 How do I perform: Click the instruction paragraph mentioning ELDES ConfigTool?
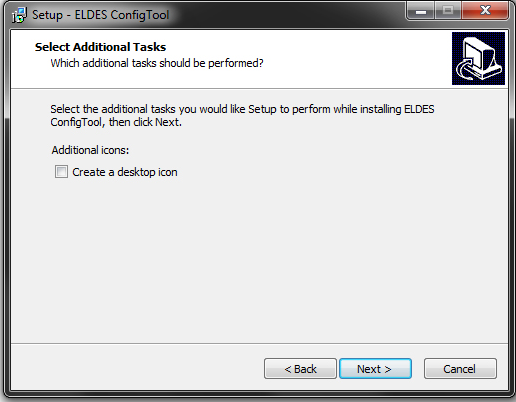pos(242,116)
